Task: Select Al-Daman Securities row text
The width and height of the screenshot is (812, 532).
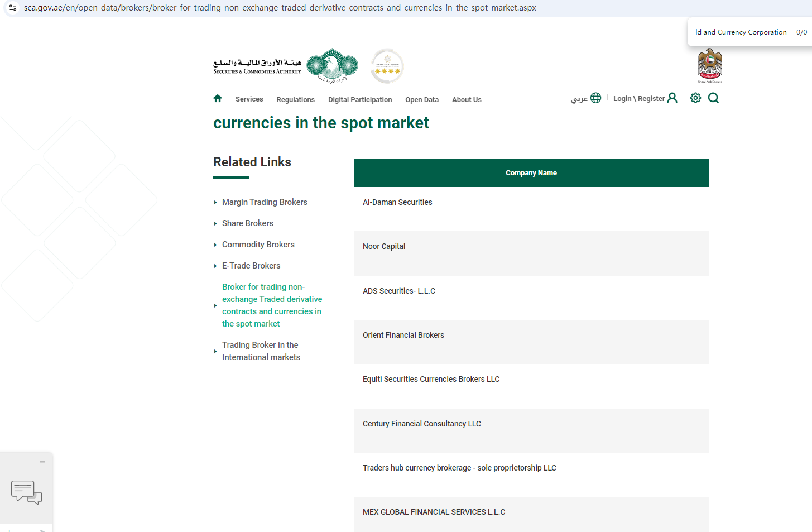Action: pos(397,202)
